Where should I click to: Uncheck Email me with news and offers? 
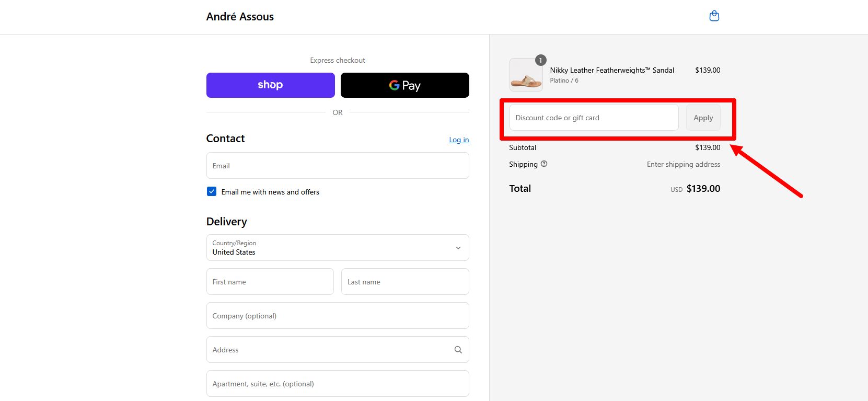[x=212, y=191]
